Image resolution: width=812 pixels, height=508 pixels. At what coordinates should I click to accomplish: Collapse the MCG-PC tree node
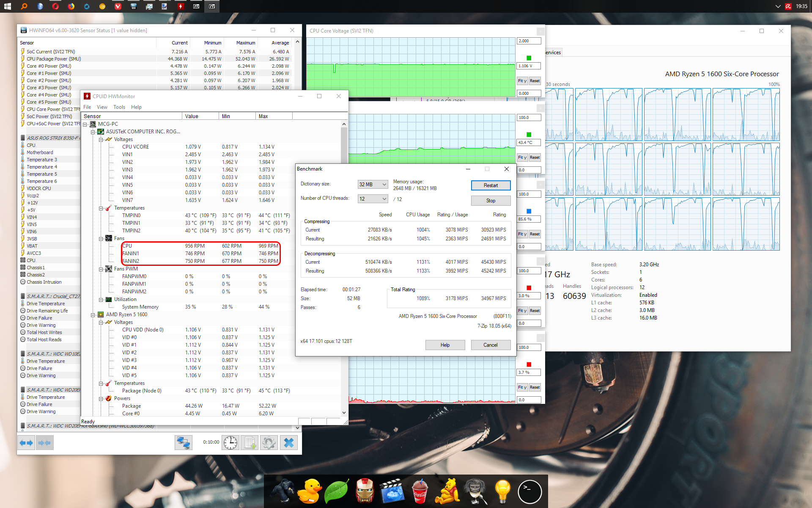(x=85, y=124)
